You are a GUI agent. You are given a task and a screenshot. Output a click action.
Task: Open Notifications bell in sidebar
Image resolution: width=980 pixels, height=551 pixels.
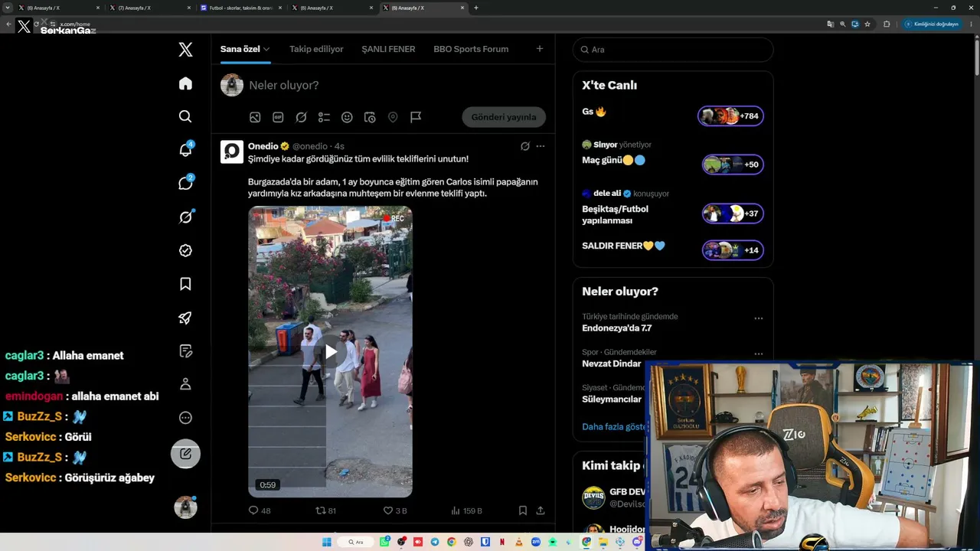(x=185, y=150)
